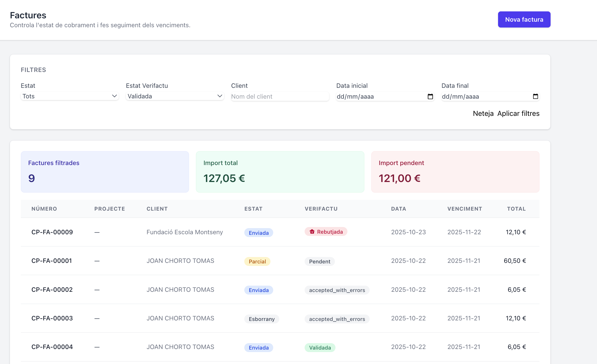Screen dimensions: 597x364
Task: Click Aplicar filtres
Action: tap(518, 113)
